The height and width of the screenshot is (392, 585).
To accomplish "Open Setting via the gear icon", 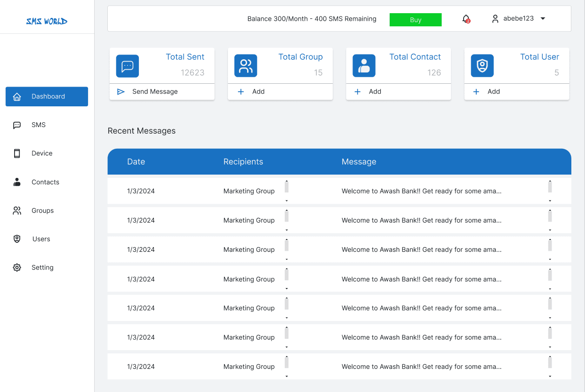I will (x=17, y=267).
